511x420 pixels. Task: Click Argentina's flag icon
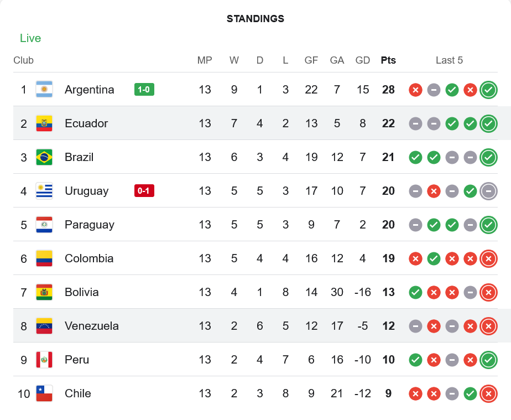click(44, 90)
